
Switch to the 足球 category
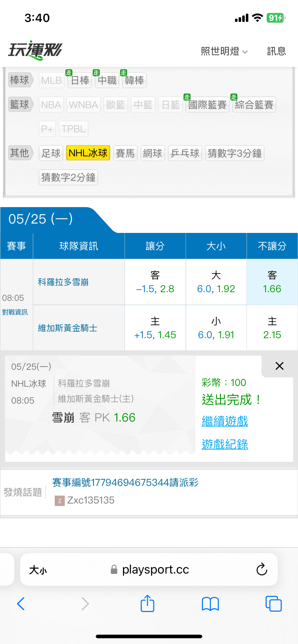(51, 153)
